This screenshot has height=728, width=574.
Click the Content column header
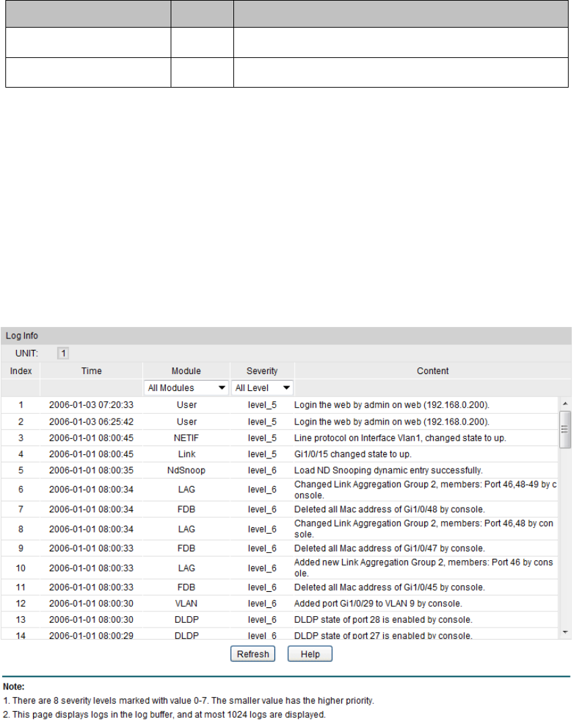pos(433,371)
